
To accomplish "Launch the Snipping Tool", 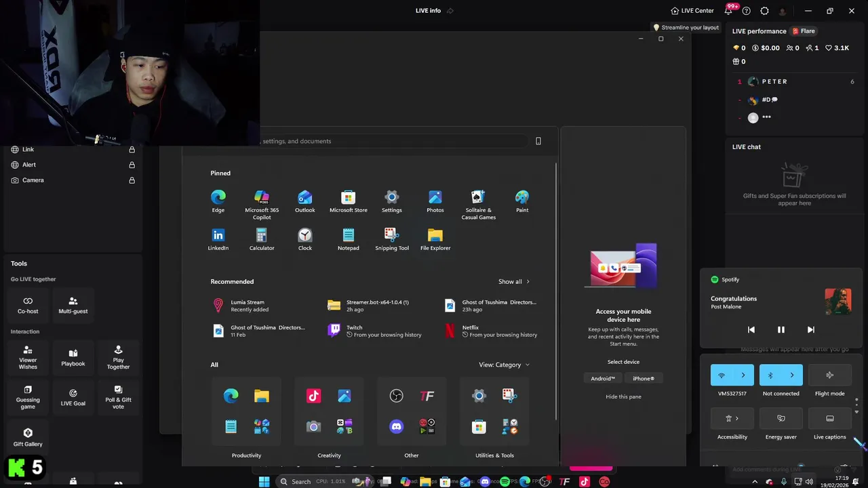I will coord(392,239).
